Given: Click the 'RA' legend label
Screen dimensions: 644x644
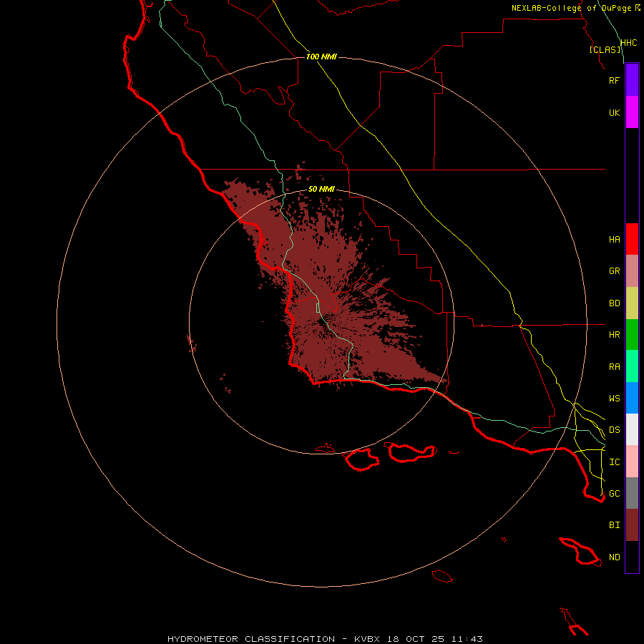Looking at the screenshot, I should 614,367.
